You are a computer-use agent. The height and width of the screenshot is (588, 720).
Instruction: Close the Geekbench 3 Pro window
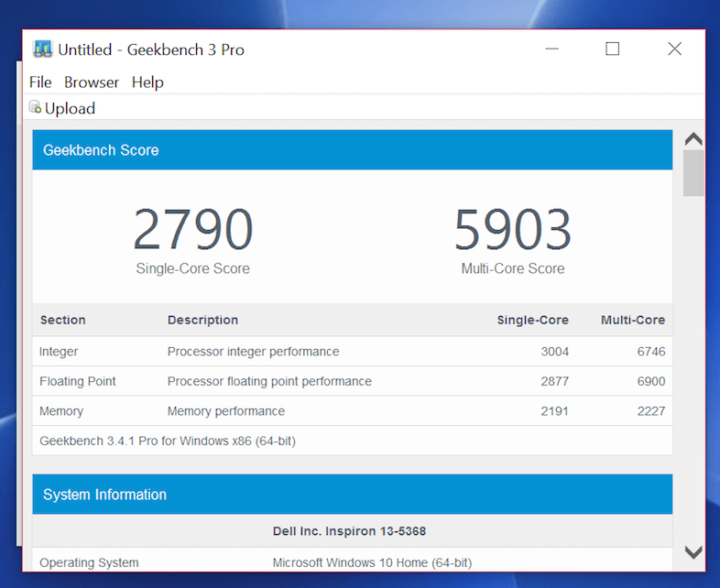pos(674,49)
